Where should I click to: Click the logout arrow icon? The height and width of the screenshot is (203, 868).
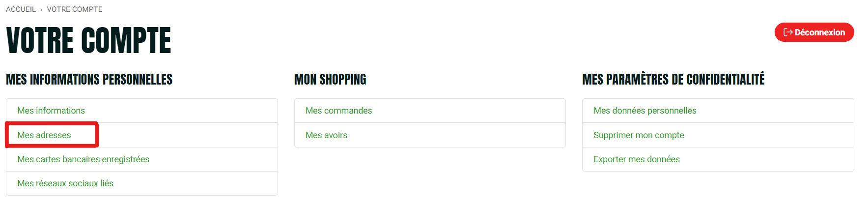[788, 32]
